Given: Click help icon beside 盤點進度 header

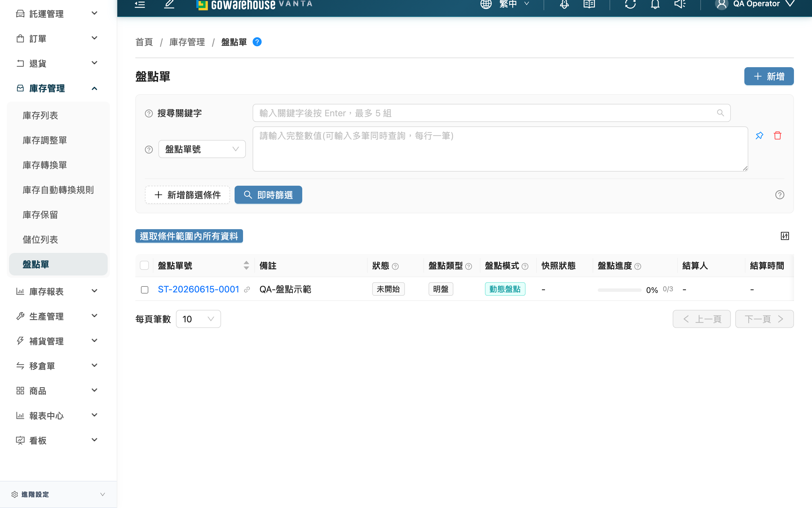Looking at the screenshot, I should 638,266.
